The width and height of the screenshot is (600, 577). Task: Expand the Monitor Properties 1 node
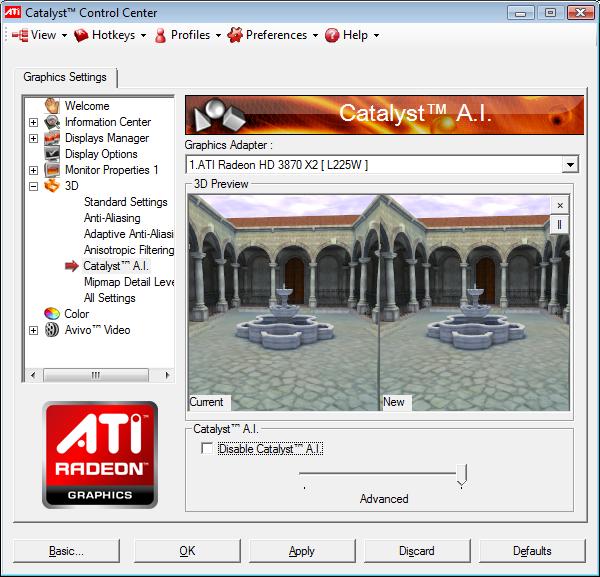[x=34, y=170]
